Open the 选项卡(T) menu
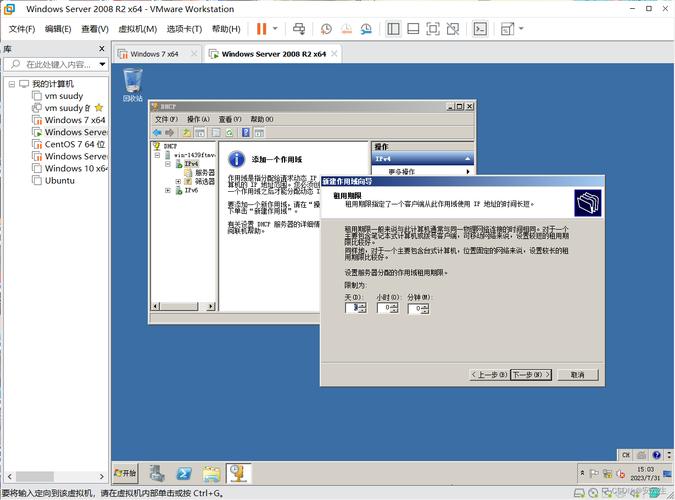 [184, 29]
